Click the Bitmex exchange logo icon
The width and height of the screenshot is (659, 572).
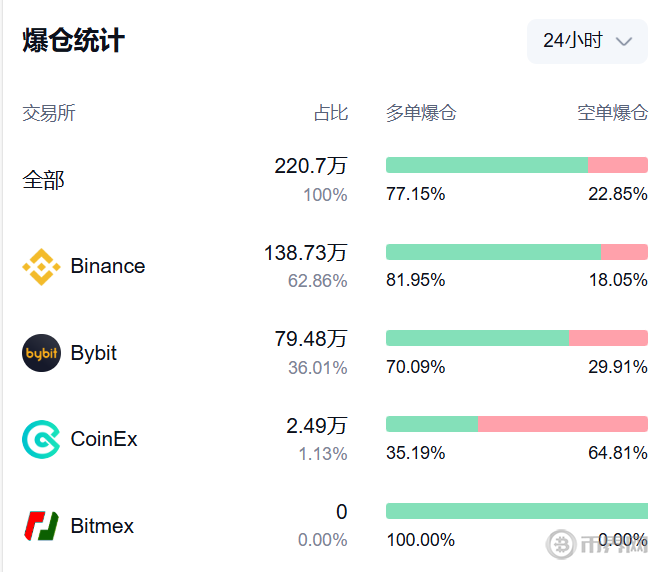[x=41, y=526]
